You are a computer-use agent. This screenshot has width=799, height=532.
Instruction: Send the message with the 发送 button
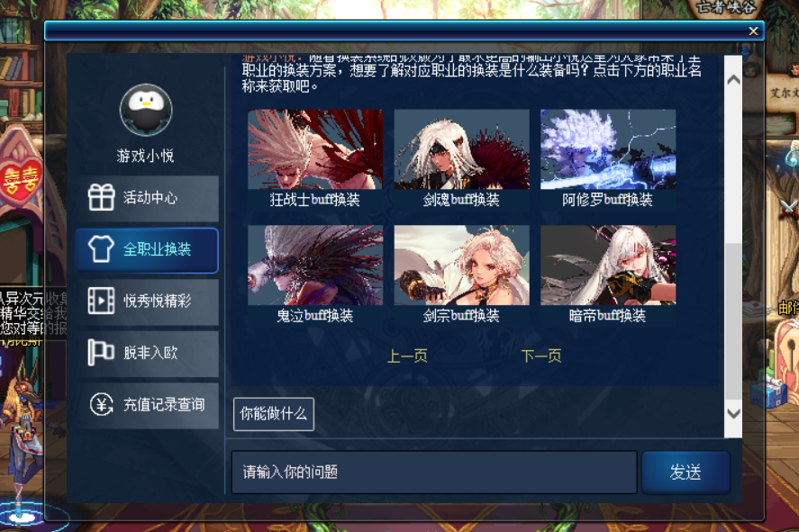coord(686,473)
